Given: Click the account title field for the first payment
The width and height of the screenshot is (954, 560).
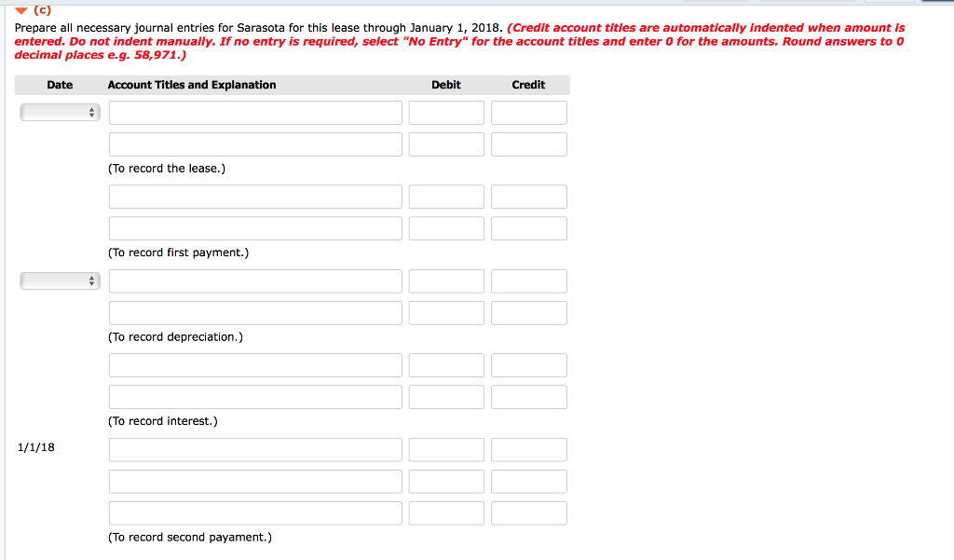Looking at the screenshot, I should pos(255,197).
